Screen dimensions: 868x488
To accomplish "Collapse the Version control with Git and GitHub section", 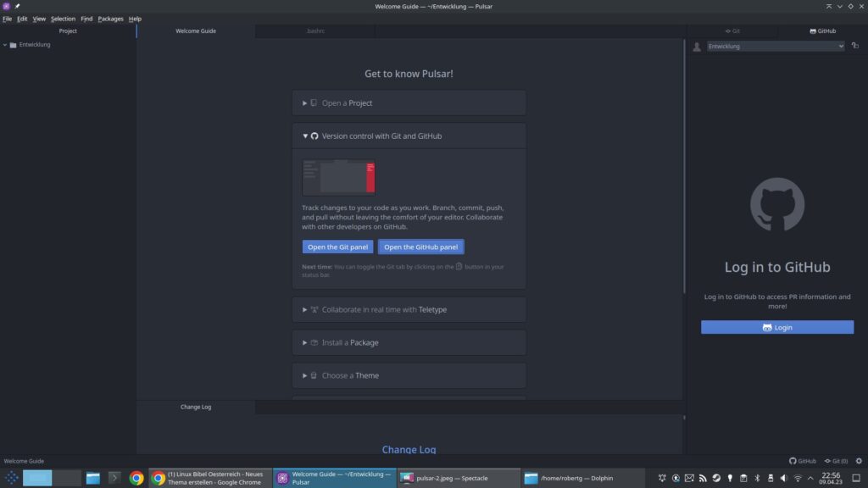I will click(409, 136).
